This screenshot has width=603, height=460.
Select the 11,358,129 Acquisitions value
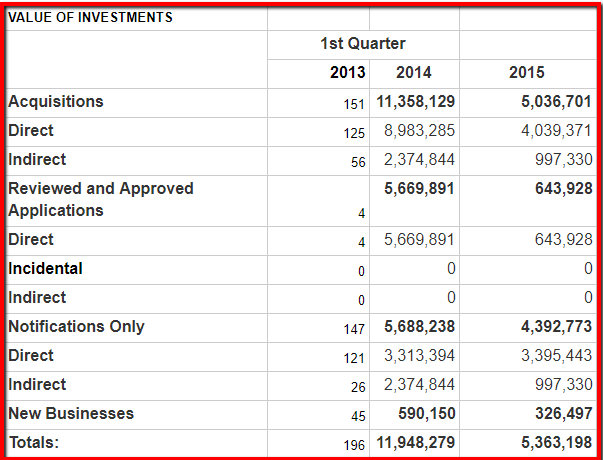coord(416,102)
